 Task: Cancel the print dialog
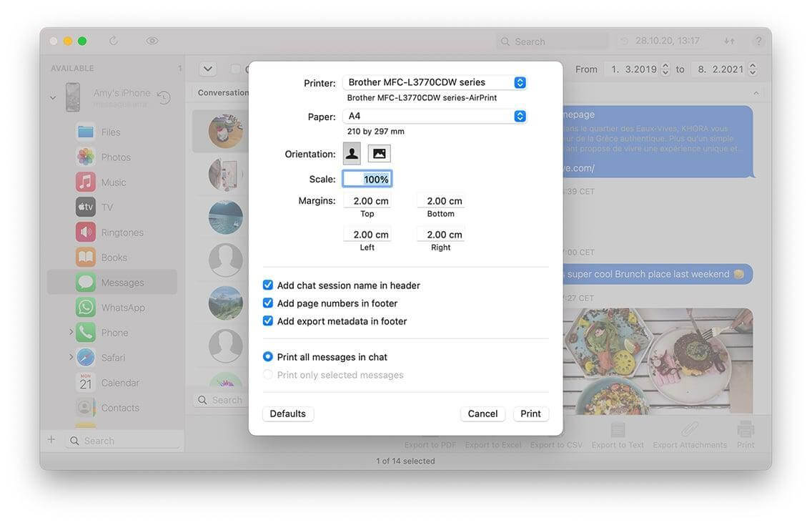(x=482, y=414)
